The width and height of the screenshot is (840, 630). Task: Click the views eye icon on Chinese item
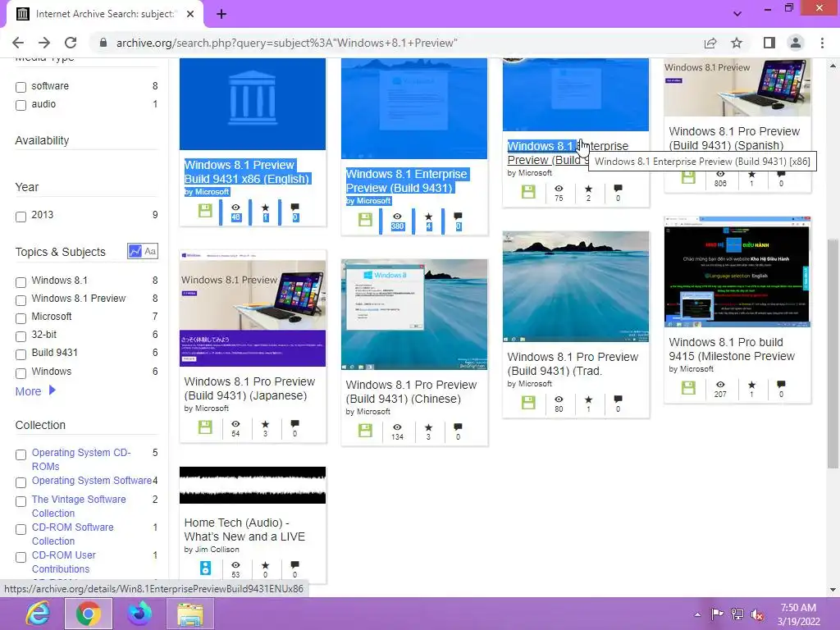click(397, 427)
